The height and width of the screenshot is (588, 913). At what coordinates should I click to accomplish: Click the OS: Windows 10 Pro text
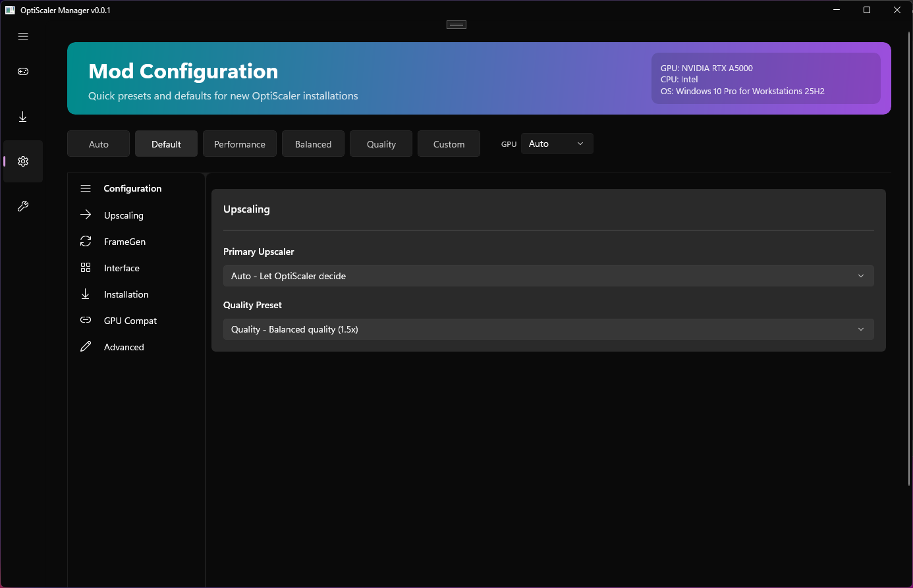742,91
